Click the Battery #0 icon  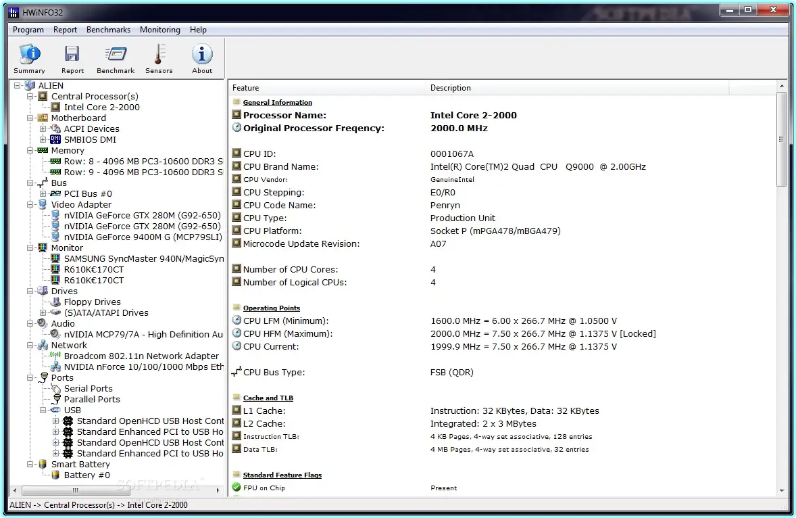tap(55, 475)
